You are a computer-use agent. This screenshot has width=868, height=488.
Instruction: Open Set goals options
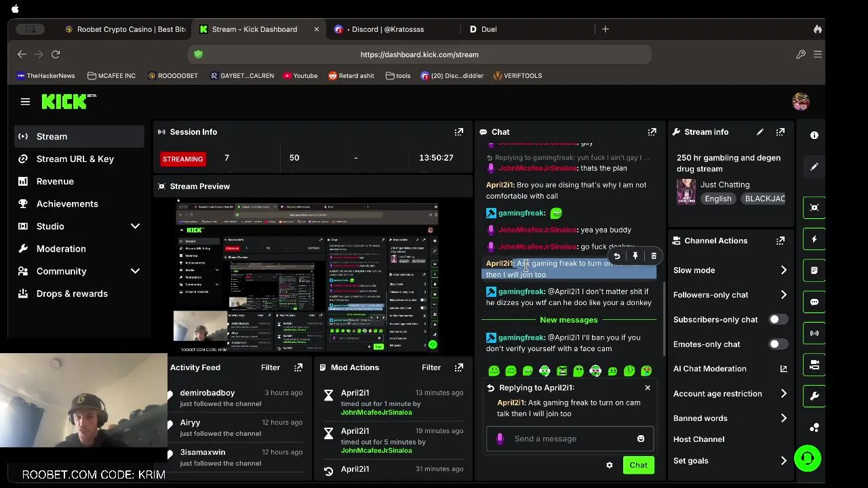pyautogui.click(x=730, y=461)
